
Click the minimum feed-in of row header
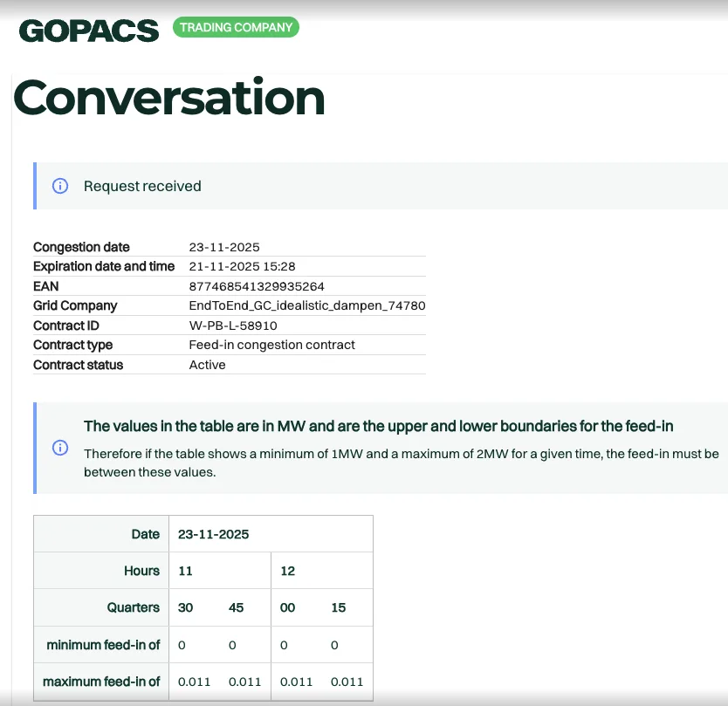point(103,645)
